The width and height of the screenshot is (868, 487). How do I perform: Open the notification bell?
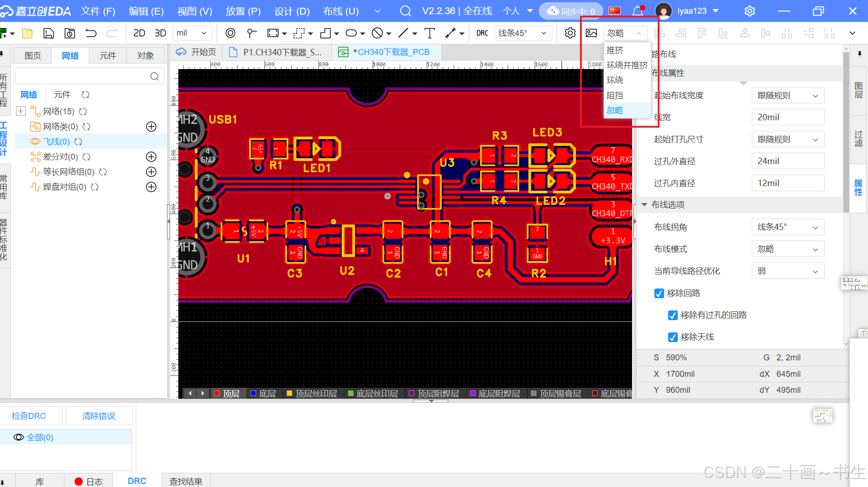coord(638,11)
